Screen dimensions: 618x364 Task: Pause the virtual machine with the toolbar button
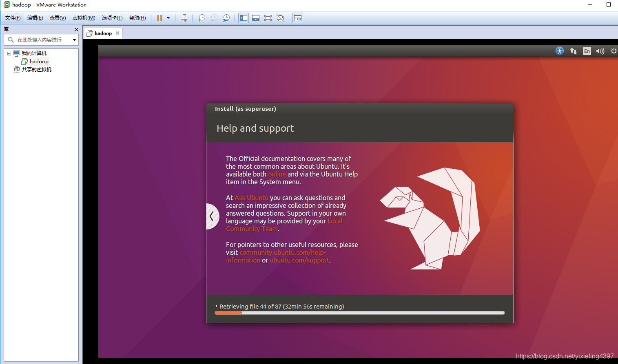click(159, 18)
